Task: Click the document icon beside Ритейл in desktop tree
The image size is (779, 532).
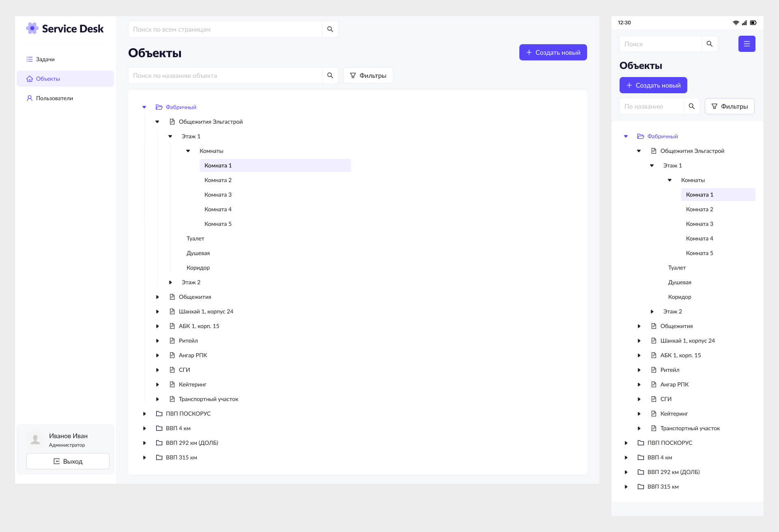Action: click(x=172, y=341)
